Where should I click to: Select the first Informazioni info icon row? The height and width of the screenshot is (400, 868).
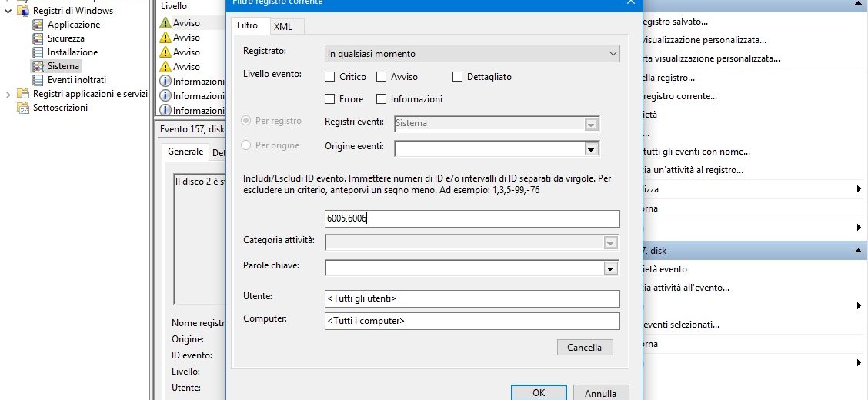165,82
